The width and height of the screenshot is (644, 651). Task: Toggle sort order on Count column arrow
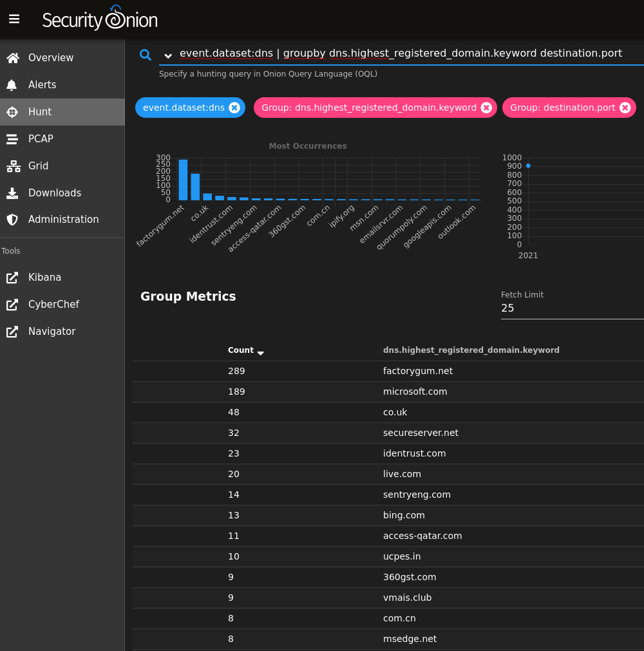pyautogui.click(x=261, y=353)
